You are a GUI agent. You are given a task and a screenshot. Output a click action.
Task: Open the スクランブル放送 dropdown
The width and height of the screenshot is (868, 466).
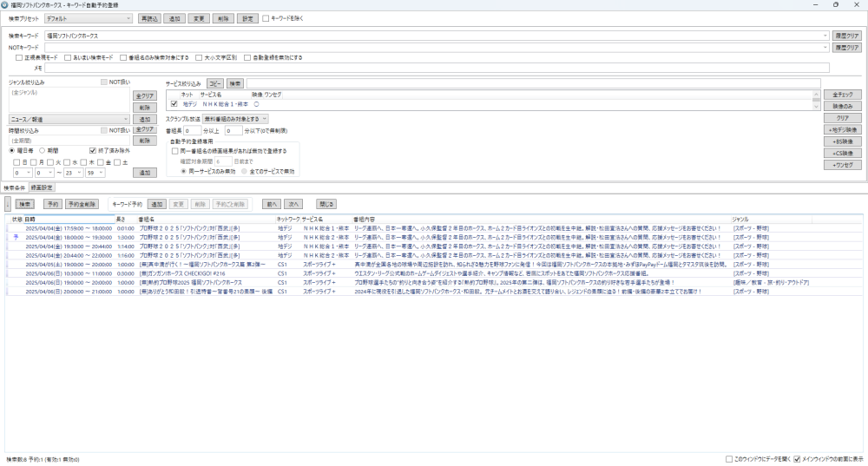(235, 119)
